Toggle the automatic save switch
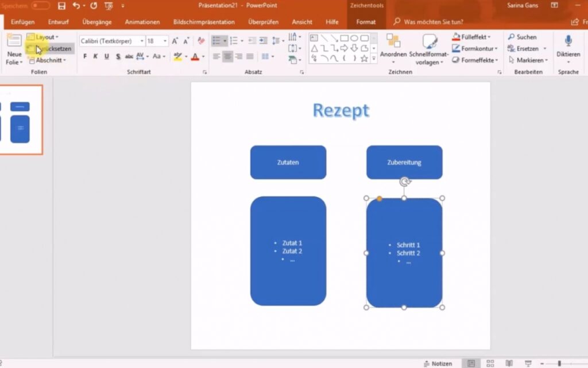Screen dimensions: 588x368 (41, 6)
